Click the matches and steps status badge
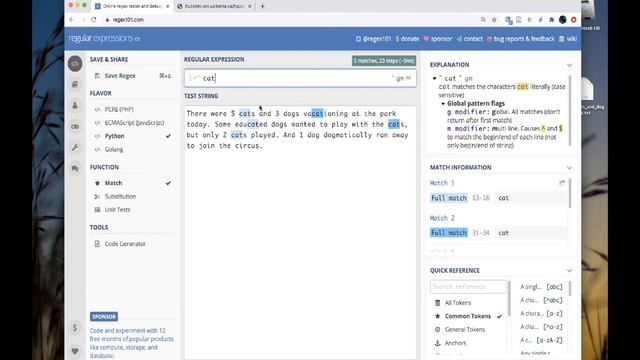 click(384, 61)
